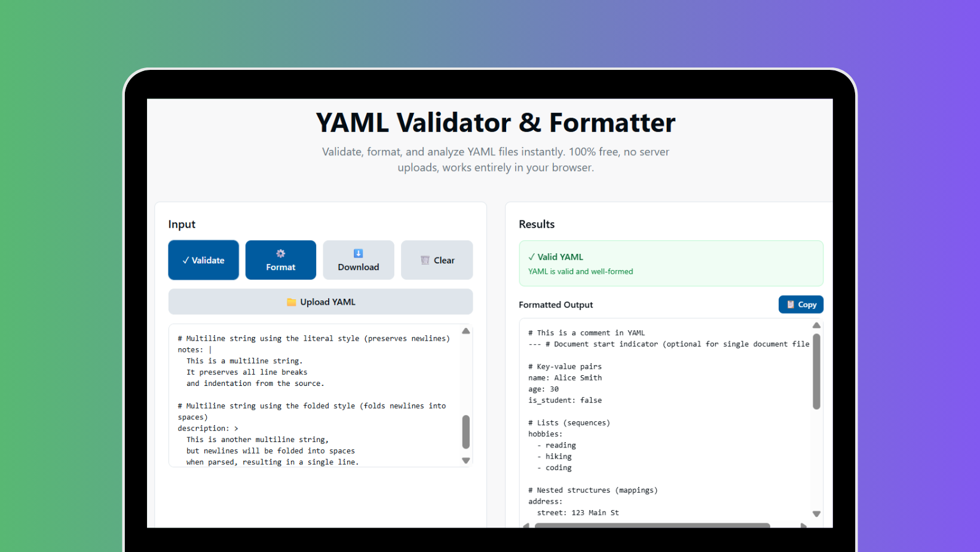Upload a YAML file
This screenshot has height=552, width=980.
(x=321, y=302)
